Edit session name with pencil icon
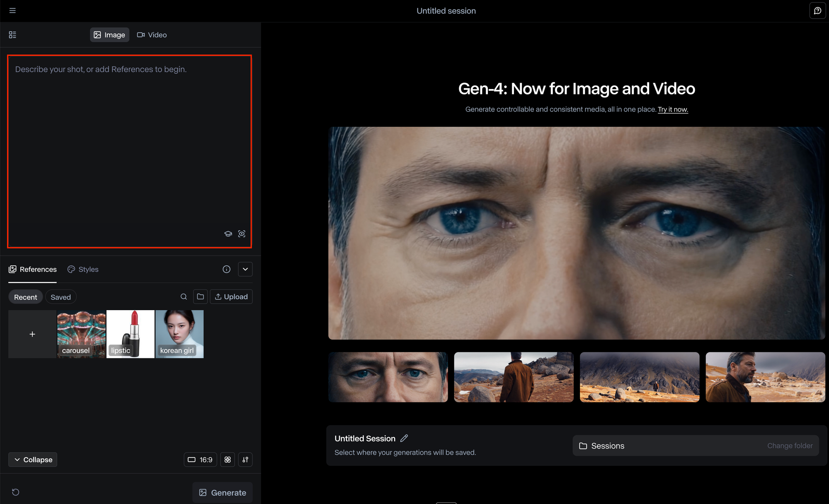829x504 pixels. coord(404,438)
